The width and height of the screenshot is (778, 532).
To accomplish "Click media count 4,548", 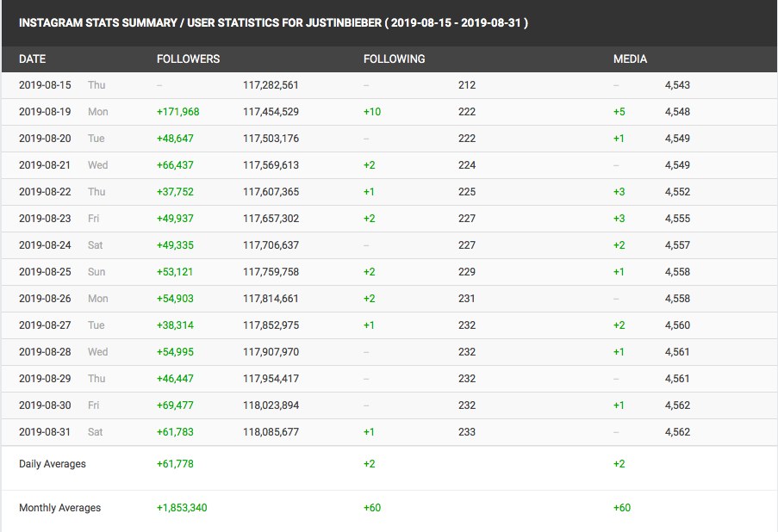I will tap(677, 112).
